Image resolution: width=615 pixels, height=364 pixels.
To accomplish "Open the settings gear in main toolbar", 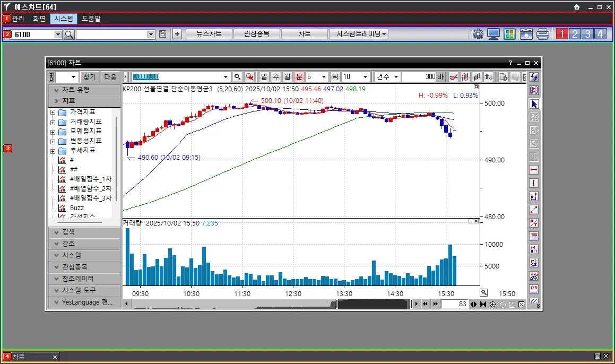I will (x=478, y=34).
